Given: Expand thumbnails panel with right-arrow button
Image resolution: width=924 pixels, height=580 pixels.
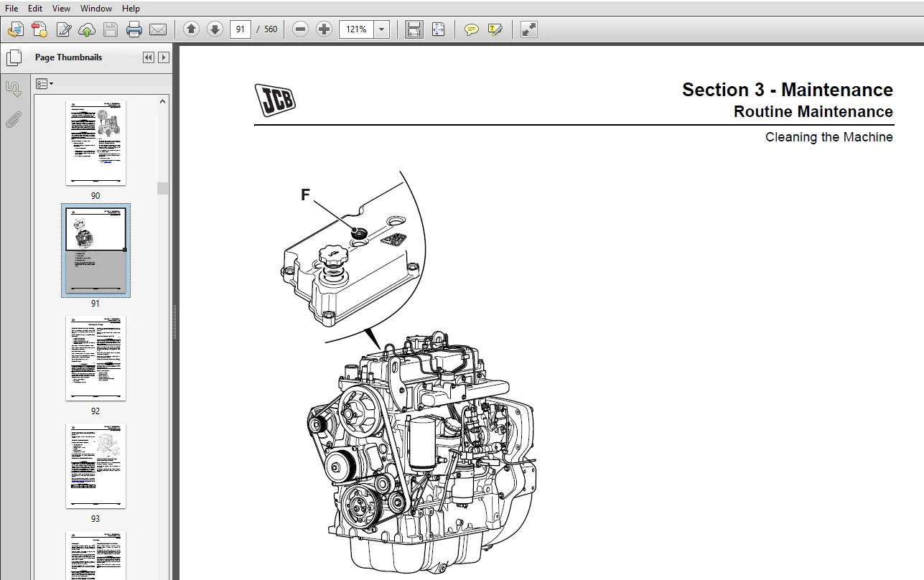Looking at the screenshot, I should point(164,57).
